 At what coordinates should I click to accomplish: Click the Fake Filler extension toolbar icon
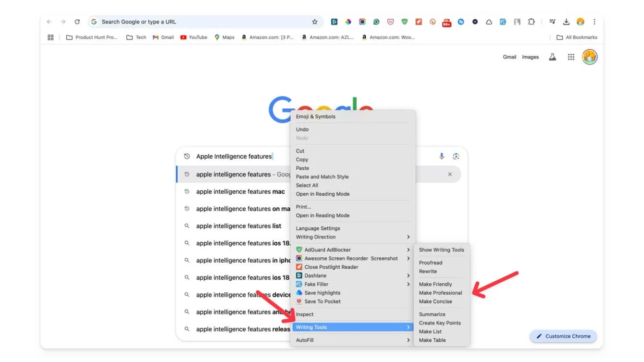point(503,22)
